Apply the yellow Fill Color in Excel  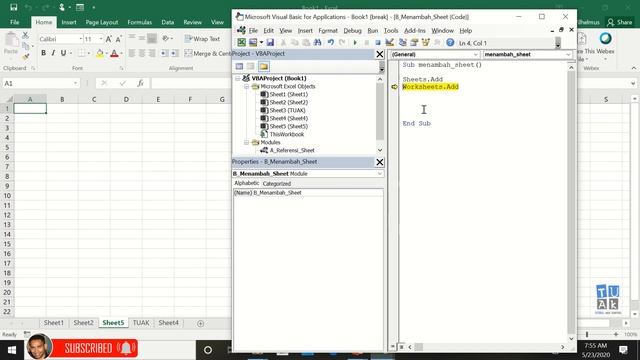(100, 53)
